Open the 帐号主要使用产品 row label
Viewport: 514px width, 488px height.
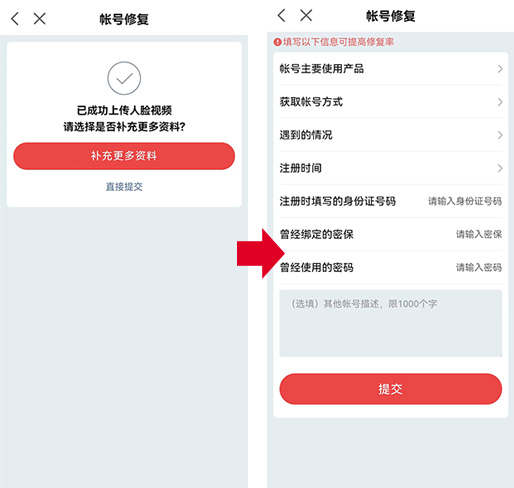coord(322,69)
